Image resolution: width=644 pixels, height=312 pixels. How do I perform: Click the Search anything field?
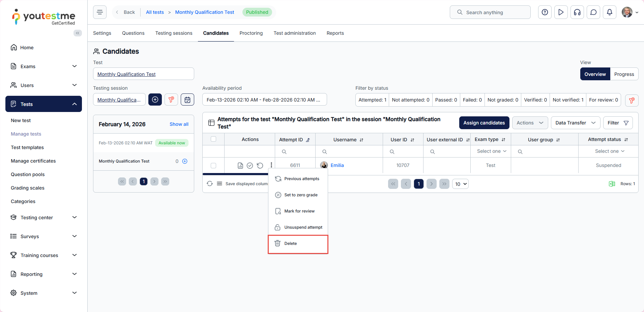pyautogui.click(x=490, y=12)
